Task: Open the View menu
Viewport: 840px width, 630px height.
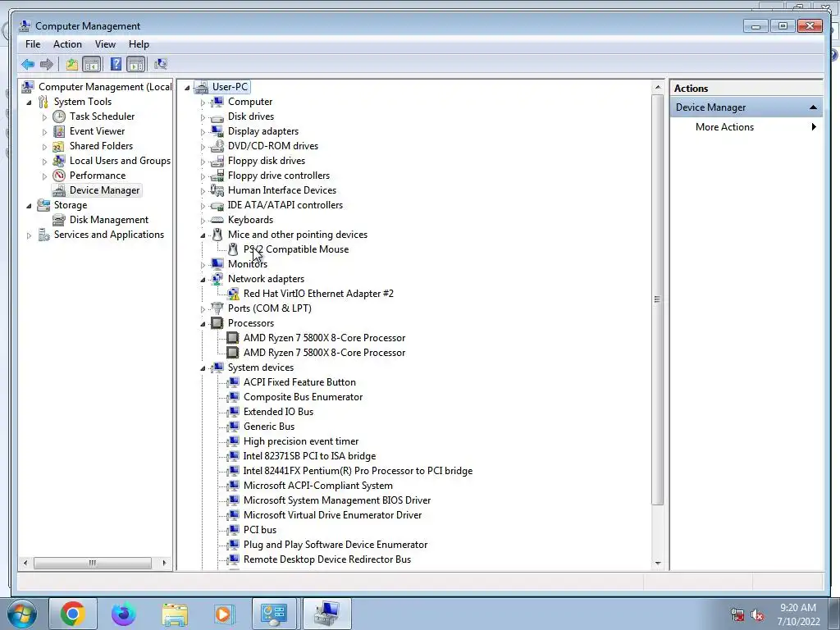Action: coord(105,44)
